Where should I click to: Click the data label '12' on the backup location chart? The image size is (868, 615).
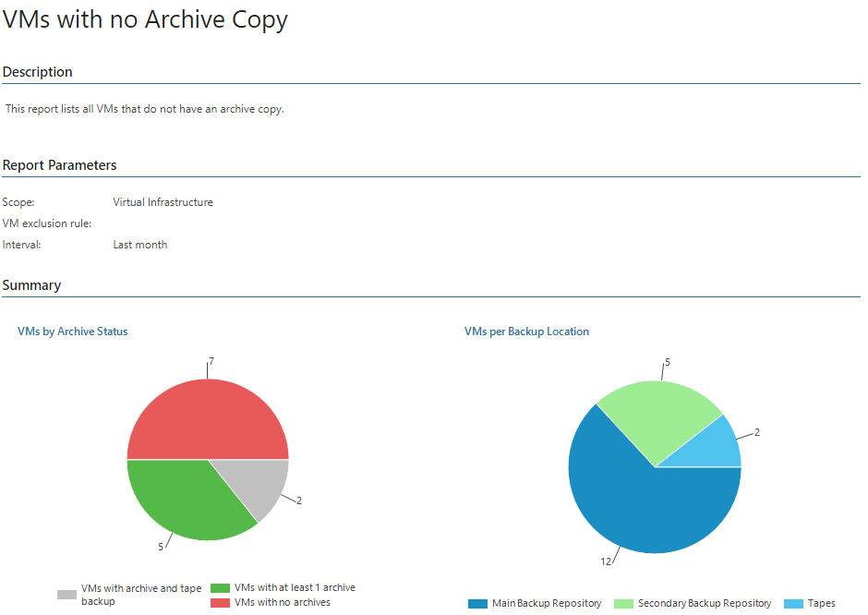tap(606, 561)
